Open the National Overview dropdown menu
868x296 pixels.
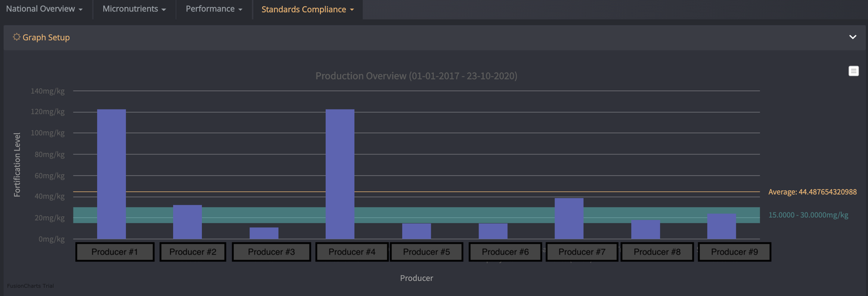click(x=45, y=9)
